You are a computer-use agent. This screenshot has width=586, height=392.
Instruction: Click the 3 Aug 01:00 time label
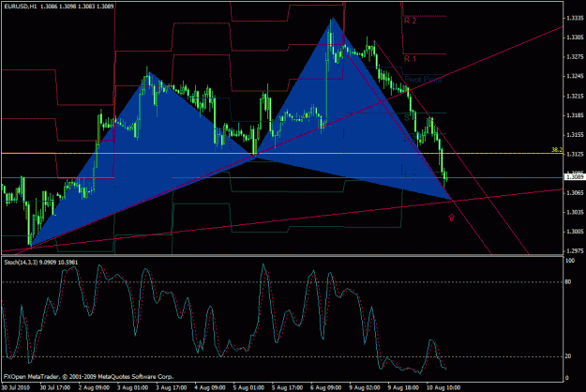[x=133, y=387]
